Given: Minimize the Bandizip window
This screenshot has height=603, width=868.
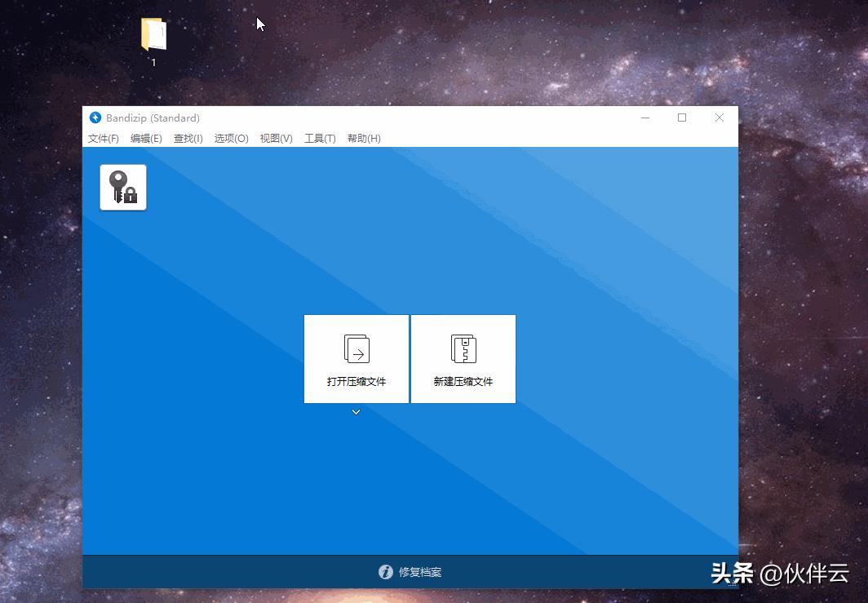Looking at the screenshot, I should click(645, 117).
